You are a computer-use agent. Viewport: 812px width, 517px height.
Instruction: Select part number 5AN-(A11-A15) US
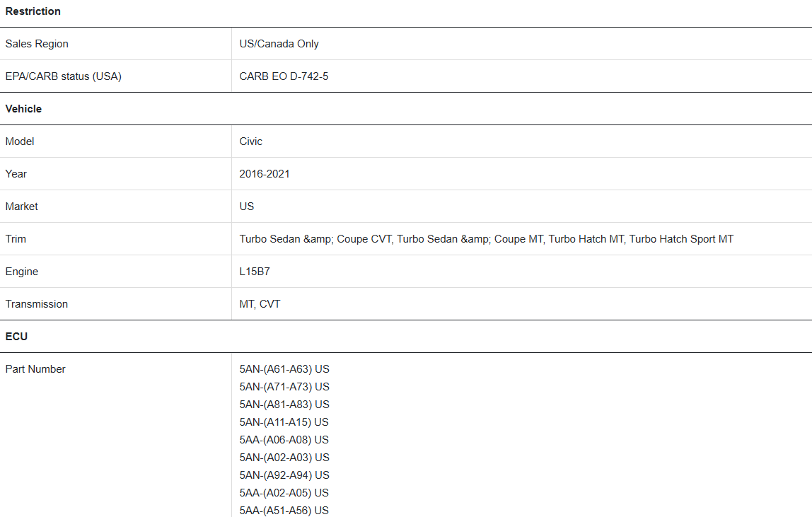284,422
